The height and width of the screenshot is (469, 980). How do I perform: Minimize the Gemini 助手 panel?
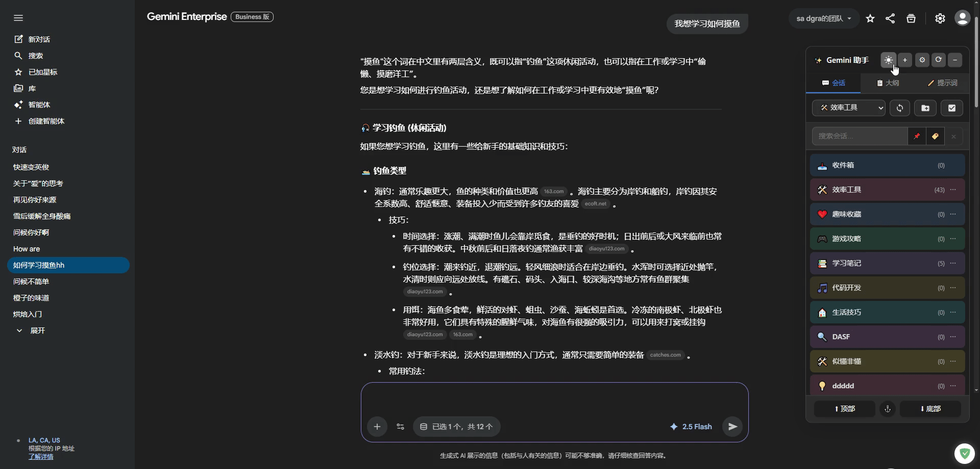[955, 60]
